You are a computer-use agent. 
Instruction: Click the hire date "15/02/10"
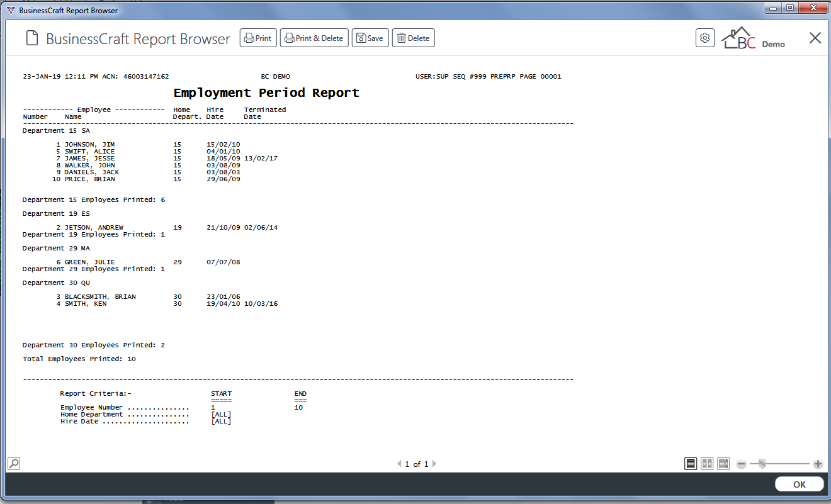[223, 145]
